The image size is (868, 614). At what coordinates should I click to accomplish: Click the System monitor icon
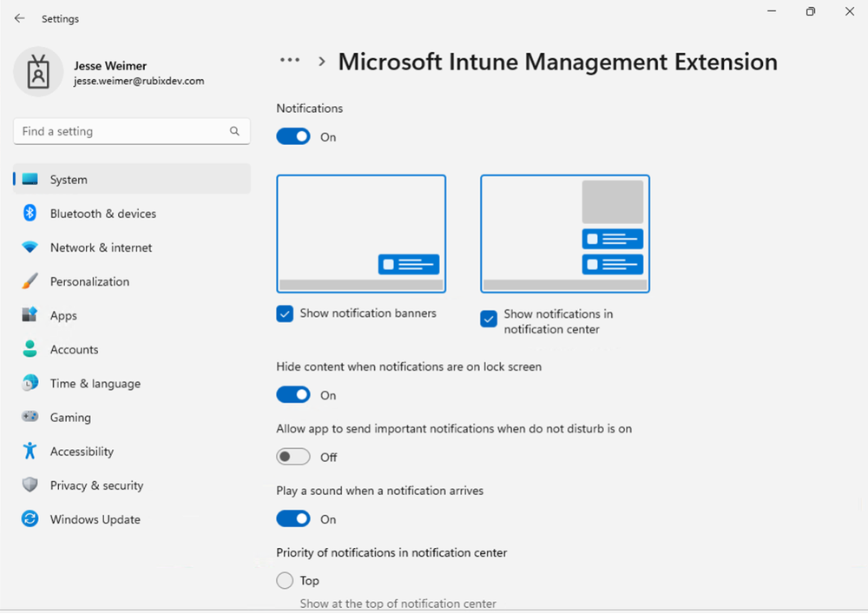tap(30, 179)
